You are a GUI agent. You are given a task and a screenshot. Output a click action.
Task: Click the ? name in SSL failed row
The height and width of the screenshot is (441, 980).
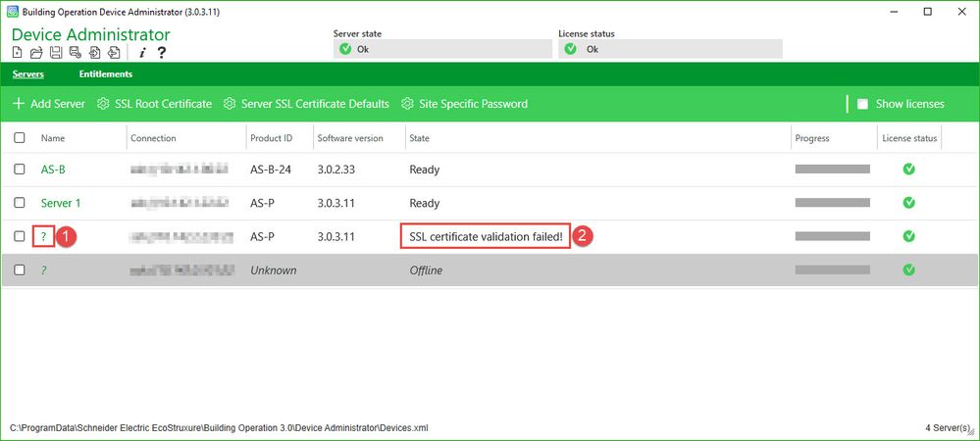pos(44,237)
